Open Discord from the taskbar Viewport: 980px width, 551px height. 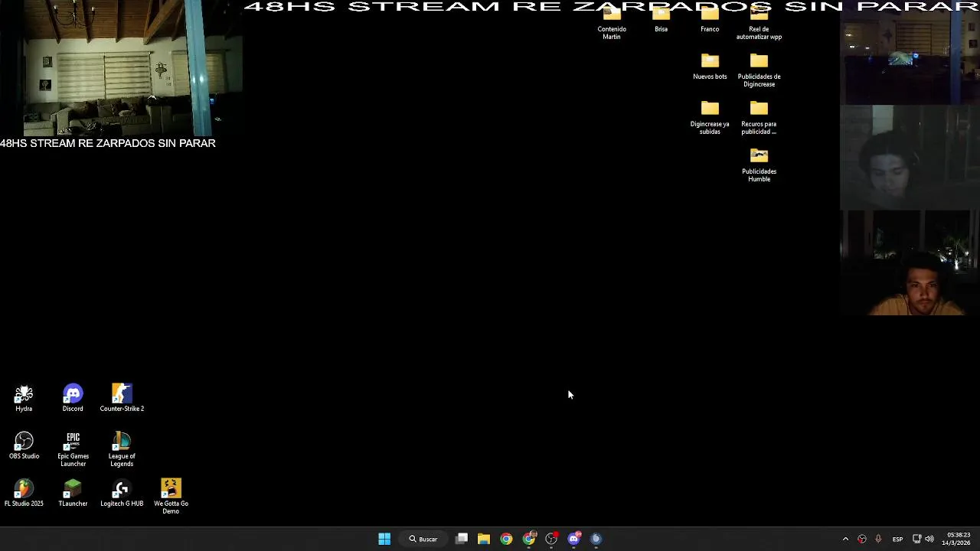[x=573, y=539]
